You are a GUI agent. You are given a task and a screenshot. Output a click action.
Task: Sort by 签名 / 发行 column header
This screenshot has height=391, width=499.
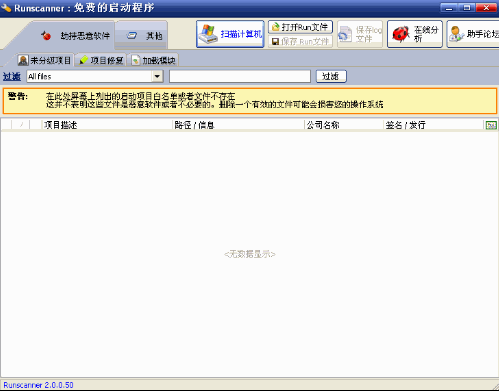(x=433, y=125)
